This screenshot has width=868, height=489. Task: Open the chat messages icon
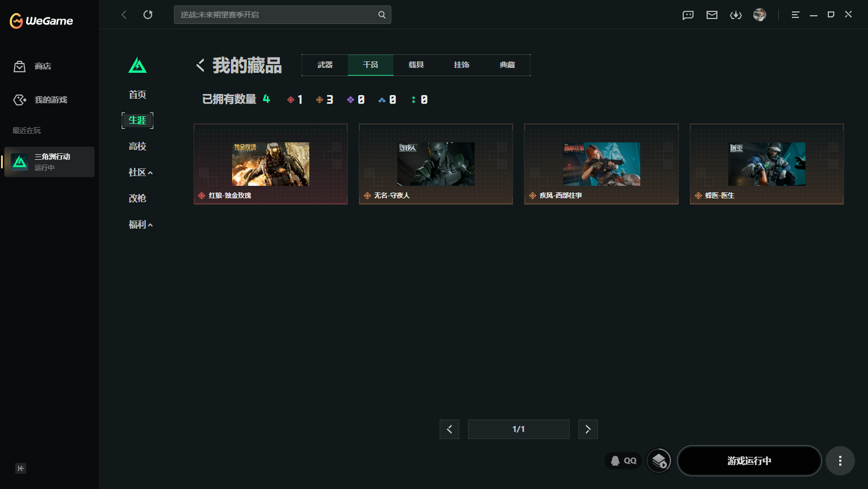(x=688, y=15)
